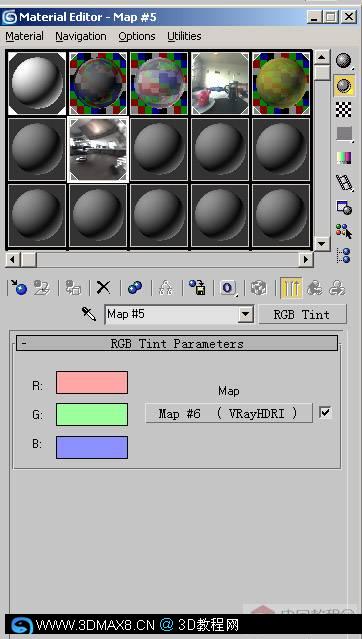
Task: Open the B blue color swatch
Action: coord(92,447)
